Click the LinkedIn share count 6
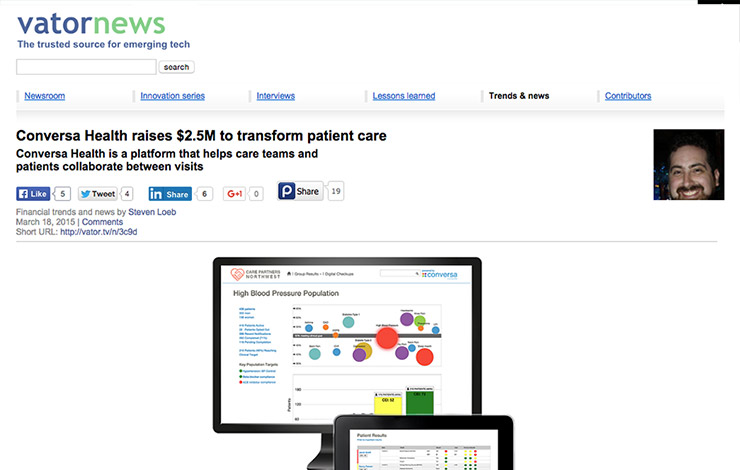The height and width of the screenshot is (470, 740). (204, 194)
